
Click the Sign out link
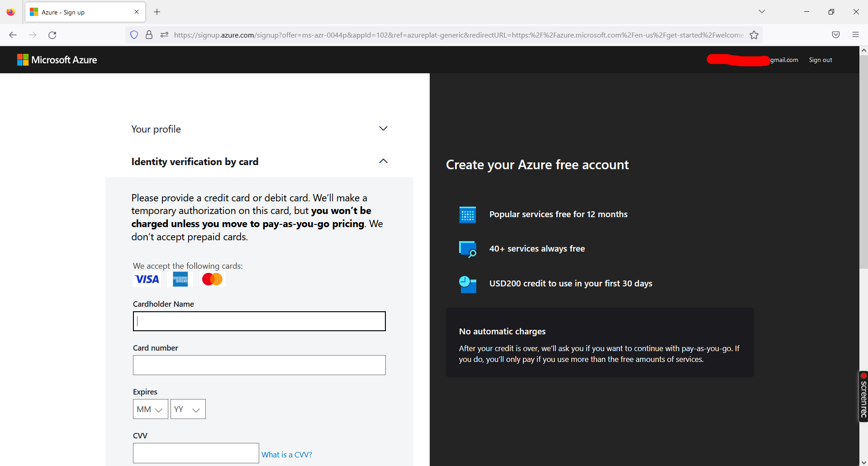[820, 59]
